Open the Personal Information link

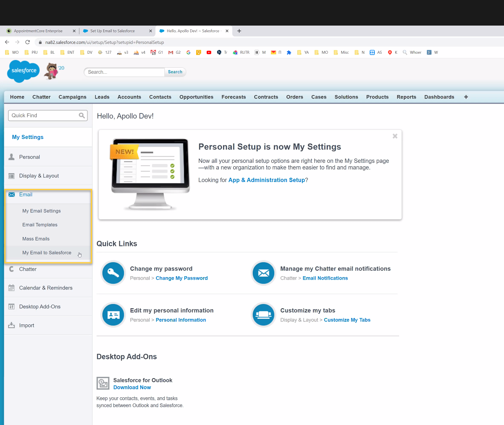click(181, 320)
